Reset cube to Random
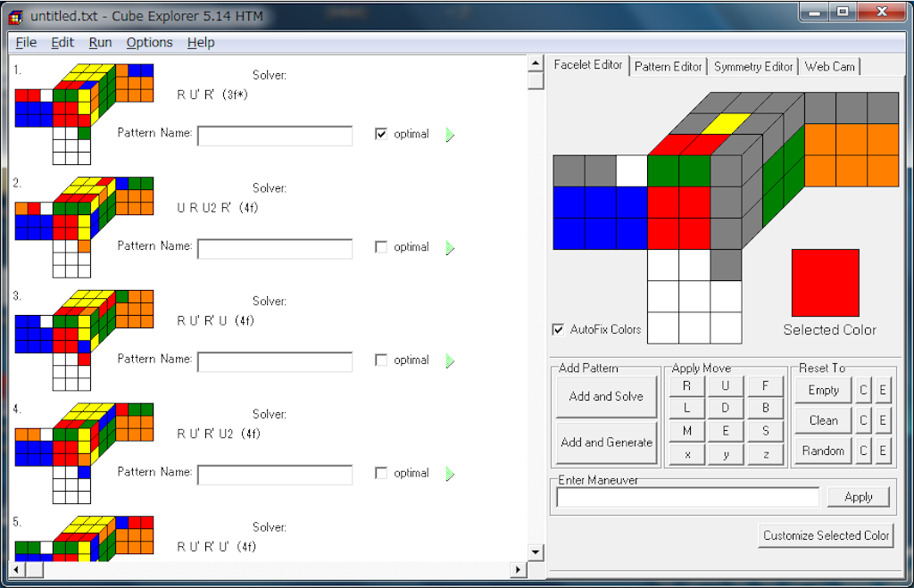The height and width of the screenshot is (588, 914). pos(823,451)
